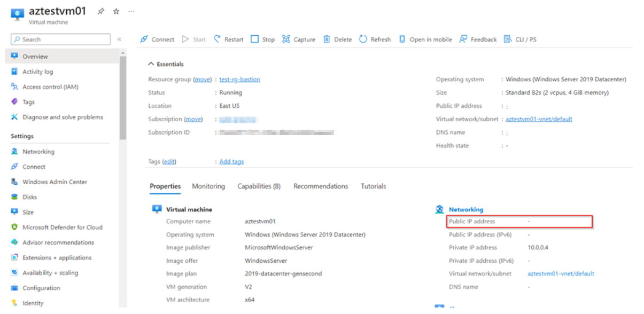Select the Properties tab
The image size is (644, 314).
pos(165,186)
